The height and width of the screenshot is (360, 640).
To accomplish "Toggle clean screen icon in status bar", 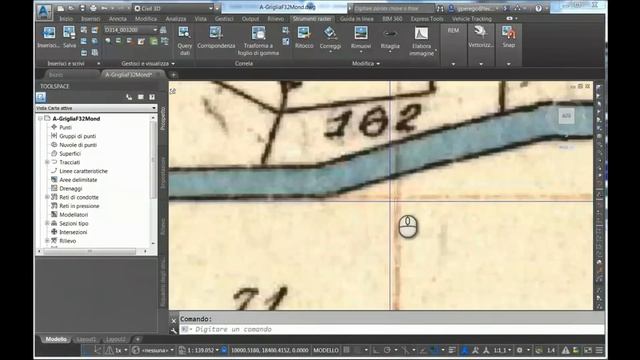I will click(588, 350).
